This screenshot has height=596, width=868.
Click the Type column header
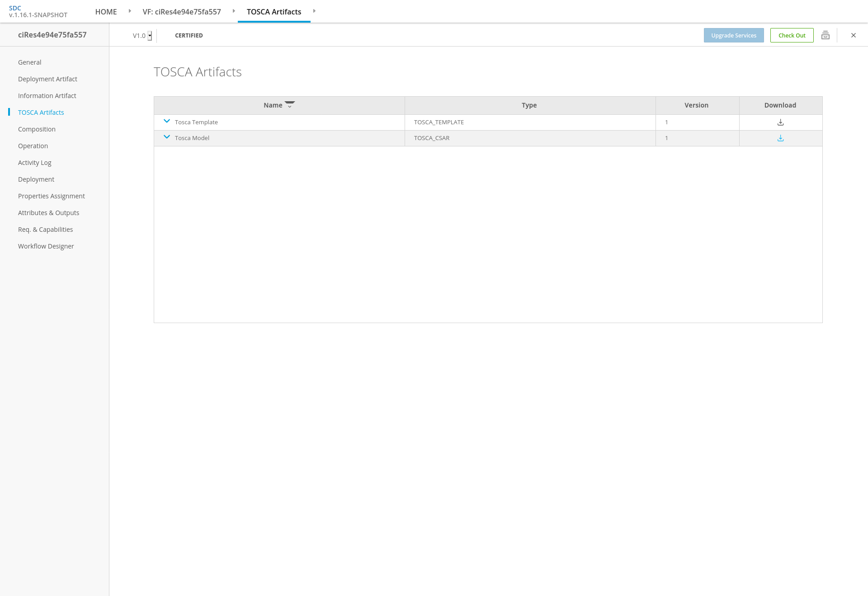[x=529, y=105]
